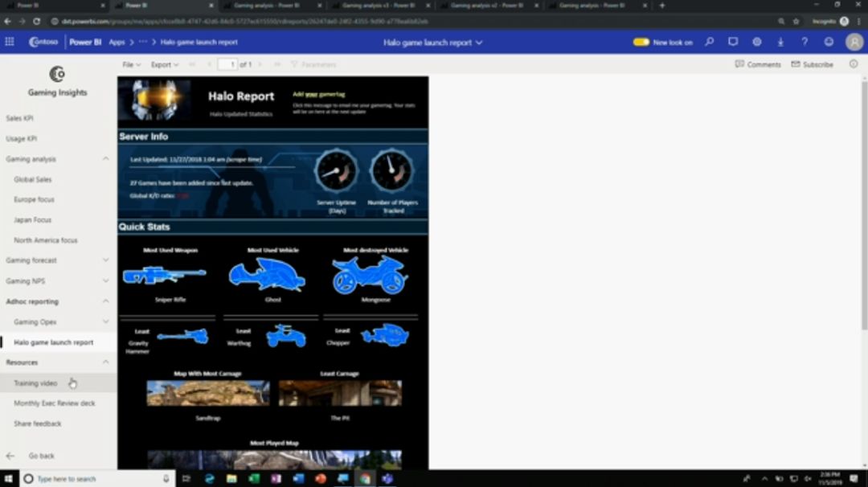Click the Number of Players Tracked gauge
Image resolution: width=868 pixels, height=487 pixels.
(x=392, y=171)
